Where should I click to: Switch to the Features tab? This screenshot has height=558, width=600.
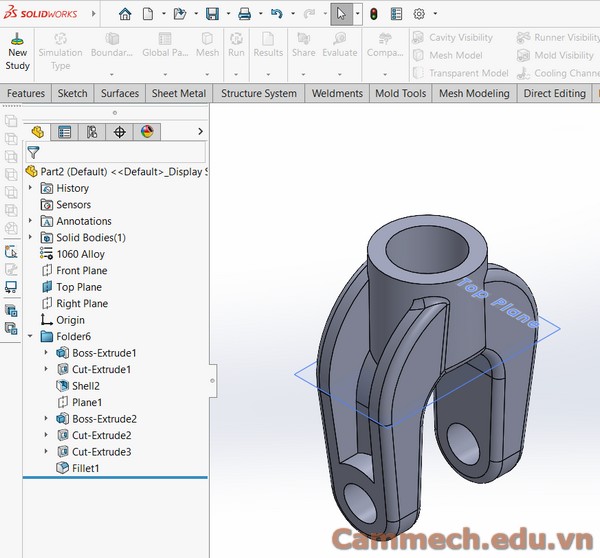click(x=26, y=93)
